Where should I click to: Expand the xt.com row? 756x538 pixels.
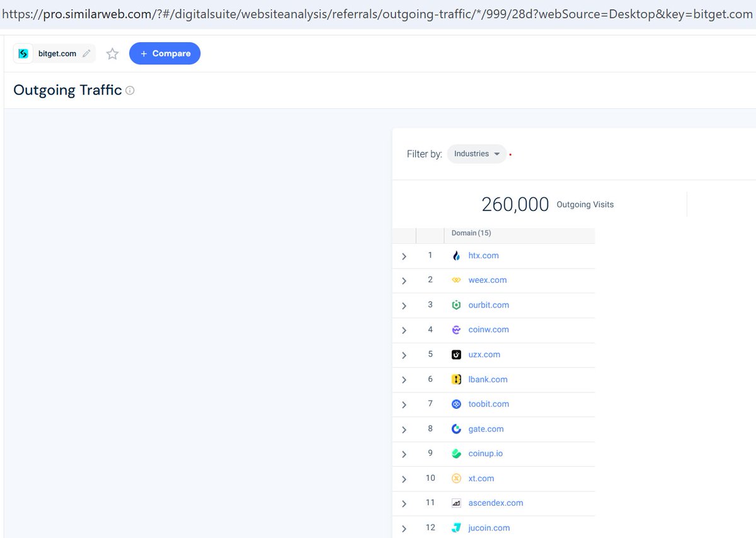coord(404,479)
